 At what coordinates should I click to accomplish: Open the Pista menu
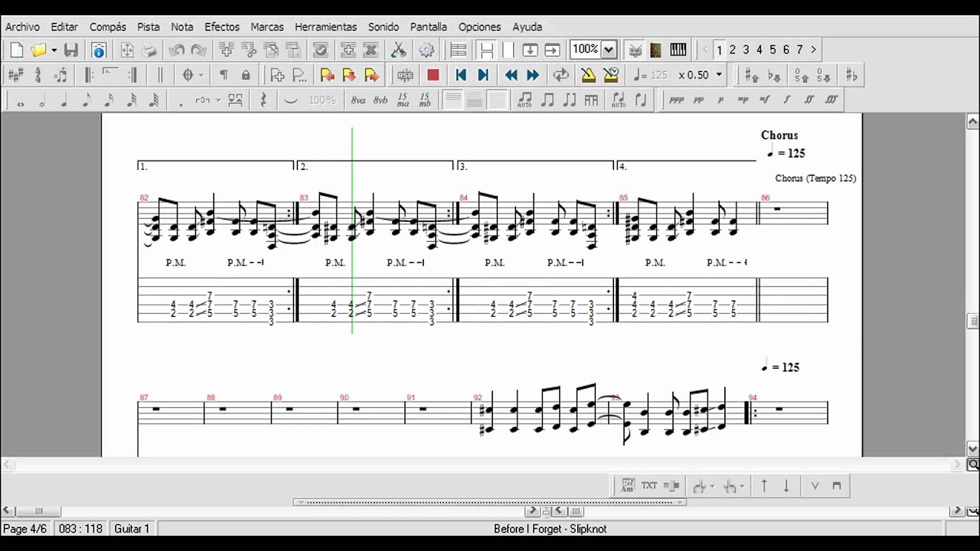(x=149, y=27)
